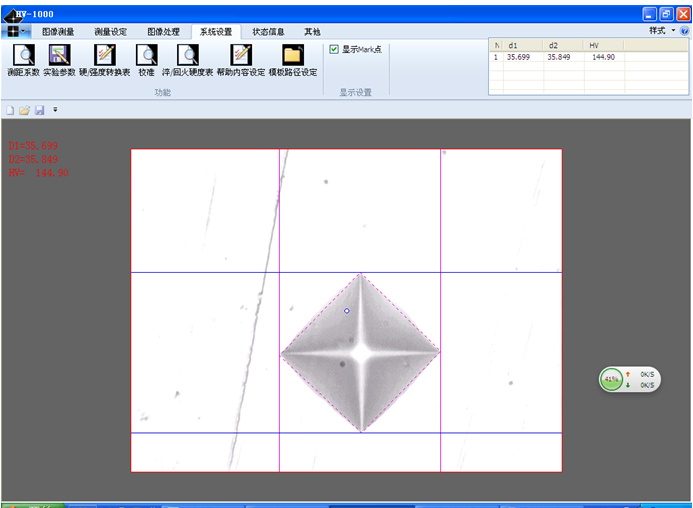Screen dimensions: 693x508
Task: Click the open folder icon in quick toolbar
Action: pos(24,109)
